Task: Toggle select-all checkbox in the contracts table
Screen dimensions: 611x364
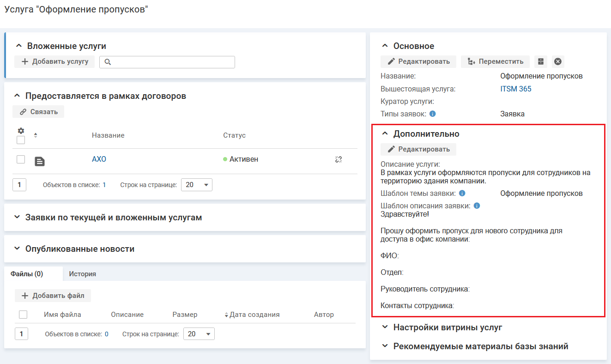Action: click(x=21, y=140)
